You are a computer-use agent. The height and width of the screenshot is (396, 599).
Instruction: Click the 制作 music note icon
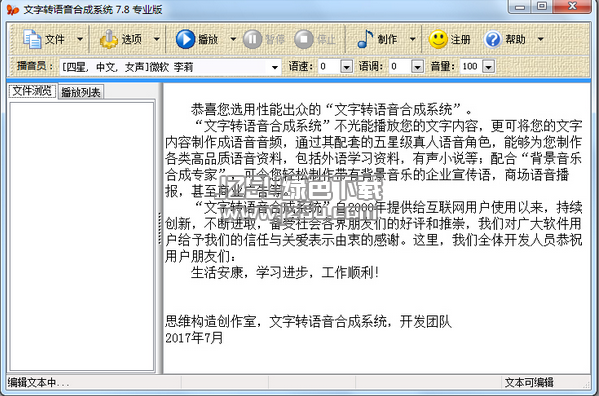click(x=365, y=39)
